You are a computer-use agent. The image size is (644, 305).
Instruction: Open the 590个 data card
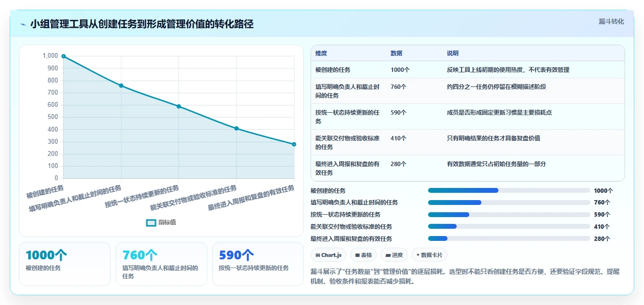(258, 264)
